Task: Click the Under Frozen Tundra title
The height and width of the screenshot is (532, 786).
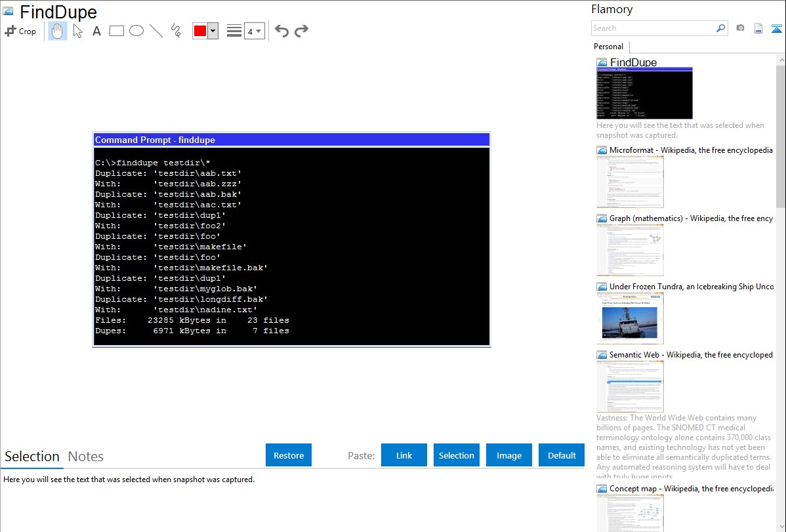Action: 692,286
